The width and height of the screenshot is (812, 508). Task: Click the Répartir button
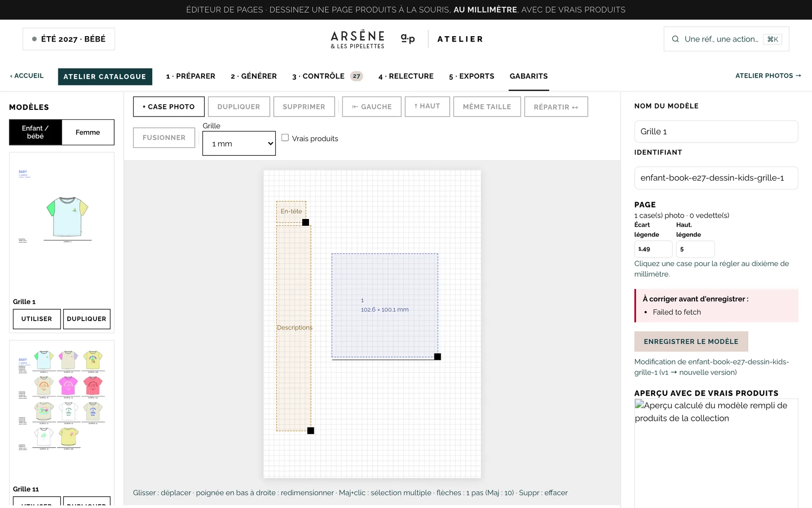(556, 107)
